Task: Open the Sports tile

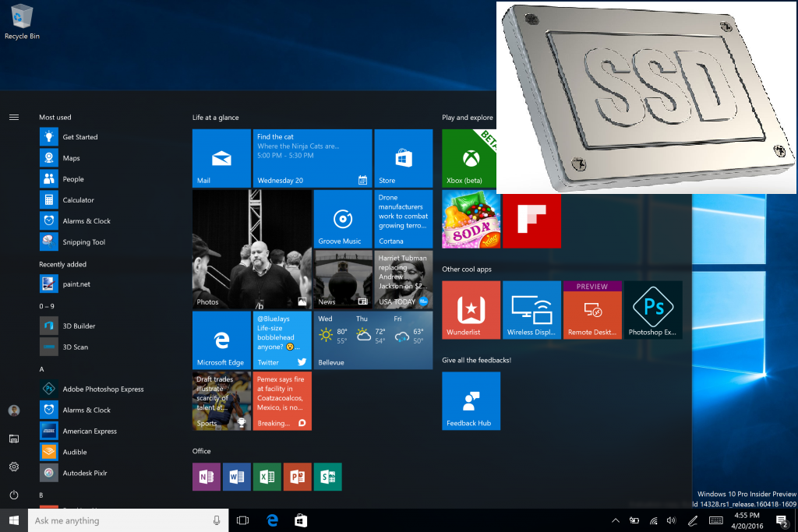Action: pyautogui.click(x=221, y=401)
